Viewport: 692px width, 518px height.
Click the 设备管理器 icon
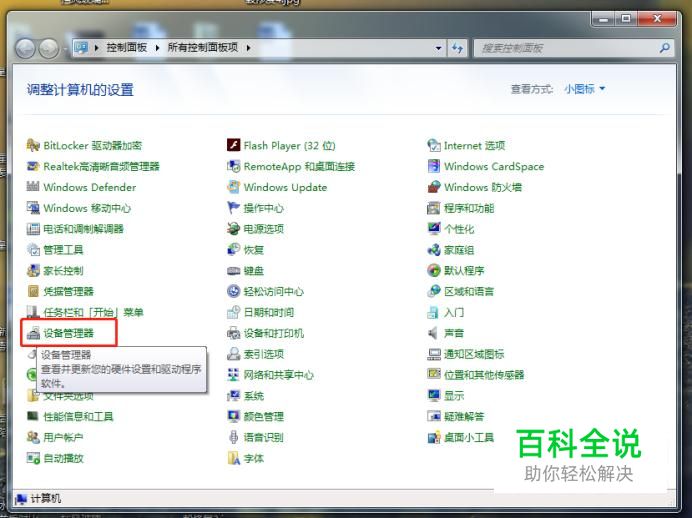click(34, 333)
